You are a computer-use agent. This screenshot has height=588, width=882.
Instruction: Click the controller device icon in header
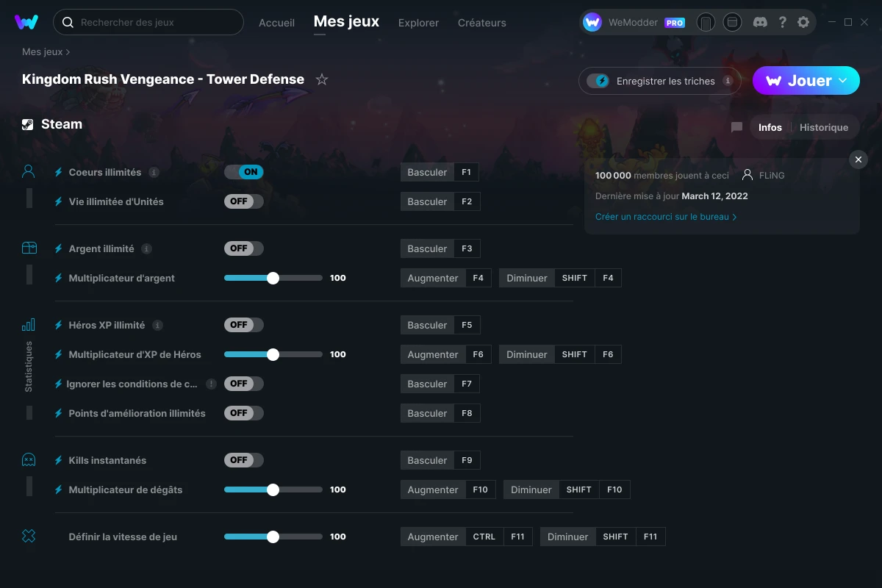706,22
